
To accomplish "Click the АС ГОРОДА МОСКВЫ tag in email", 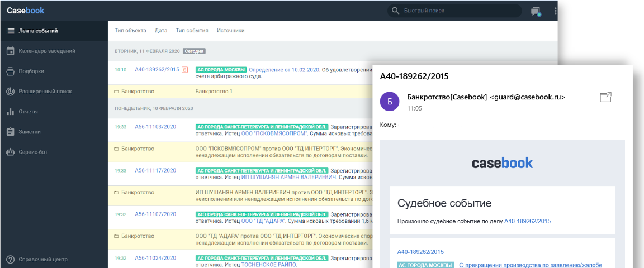I will point(426,265).
